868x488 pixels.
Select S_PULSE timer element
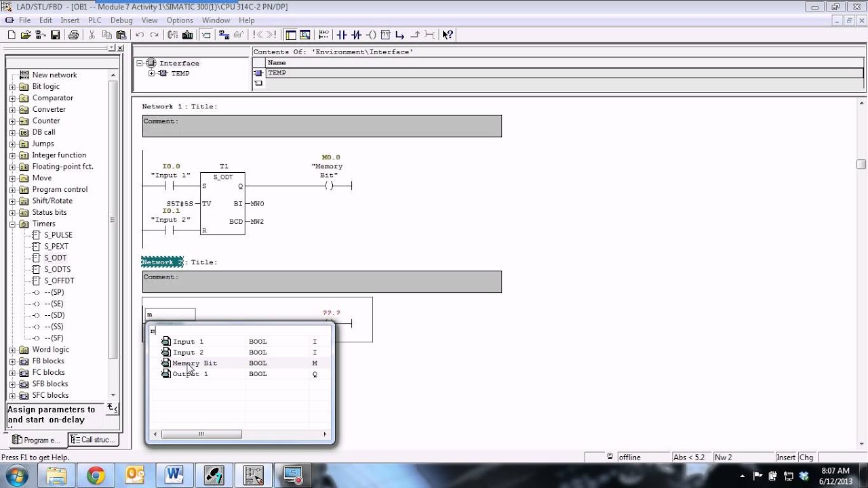58,235
